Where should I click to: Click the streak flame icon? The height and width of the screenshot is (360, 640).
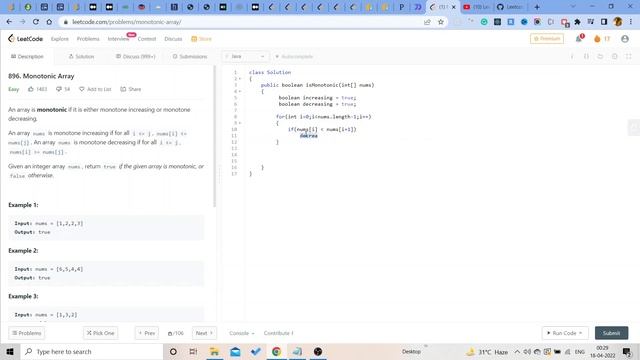(x=597, y=39)
